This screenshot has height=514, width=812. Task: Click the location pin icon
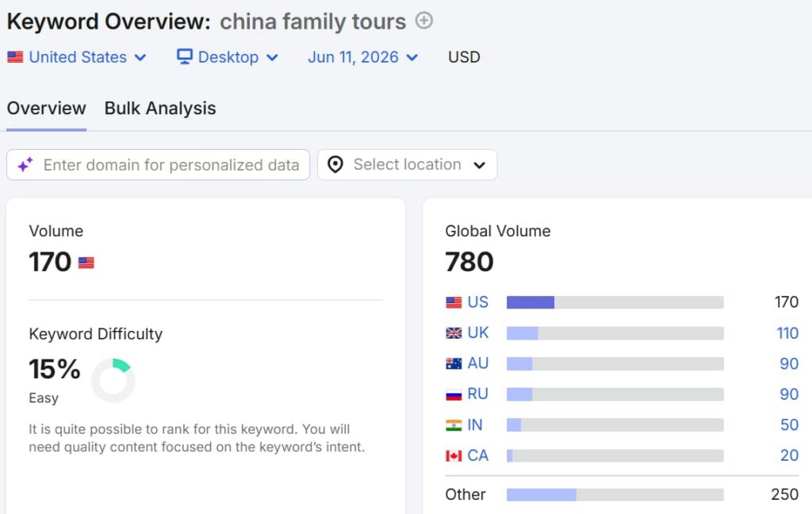click(x=335, y=165)
